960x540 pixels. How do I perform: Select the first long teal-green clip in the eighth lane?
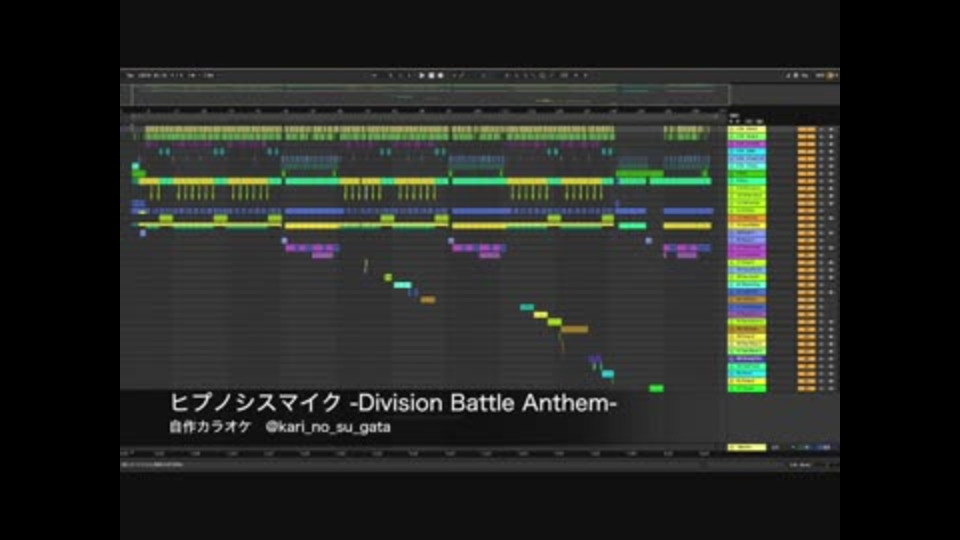[x=310, y=181]
